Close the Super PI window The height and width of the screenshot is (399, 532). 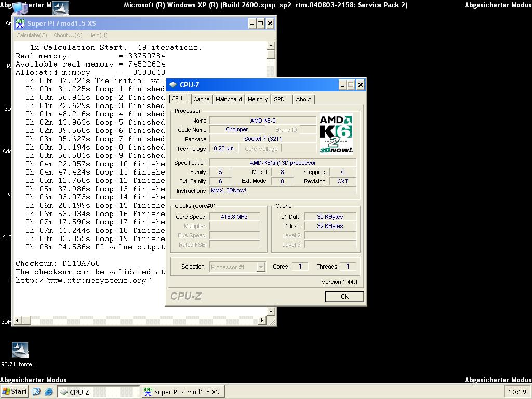(270, 23)
